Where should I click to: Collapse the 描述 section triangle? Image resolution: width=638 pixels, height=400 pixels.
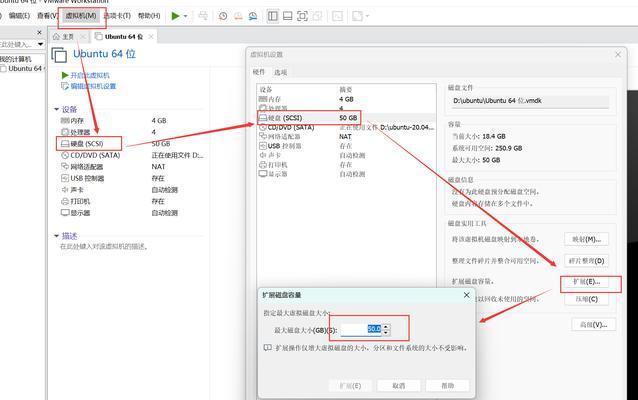(57, 236)
